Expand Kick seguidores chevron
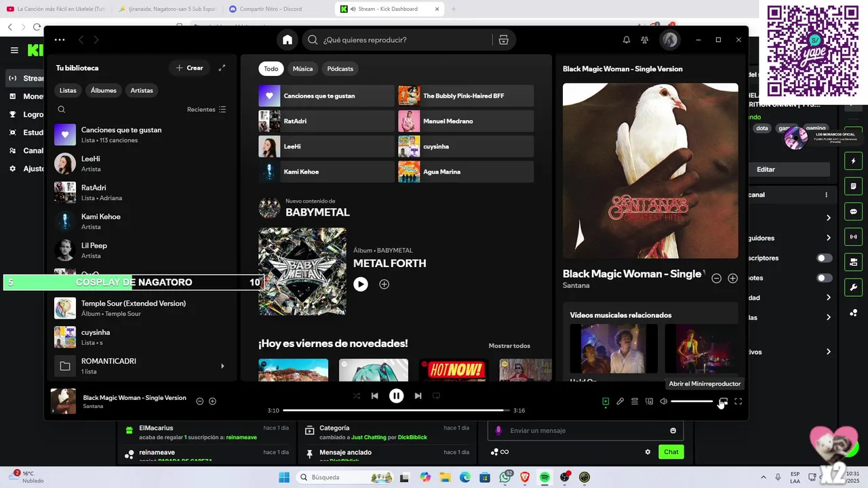The width and height of the screenshot is (868, 488). [x=828, y=238]
